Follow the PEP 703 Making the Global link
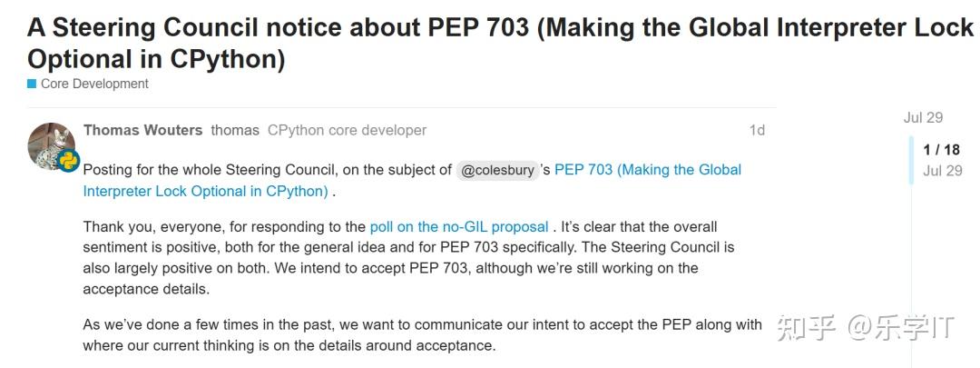The image size is (980, 368). coord(647,170)
